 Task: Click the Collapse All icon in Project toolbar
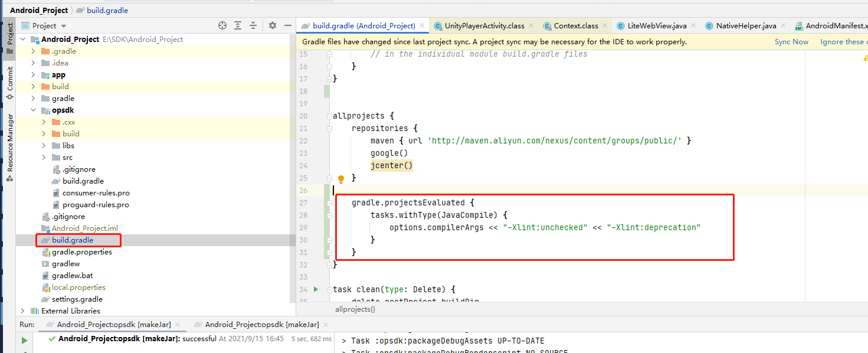[253, 26]
